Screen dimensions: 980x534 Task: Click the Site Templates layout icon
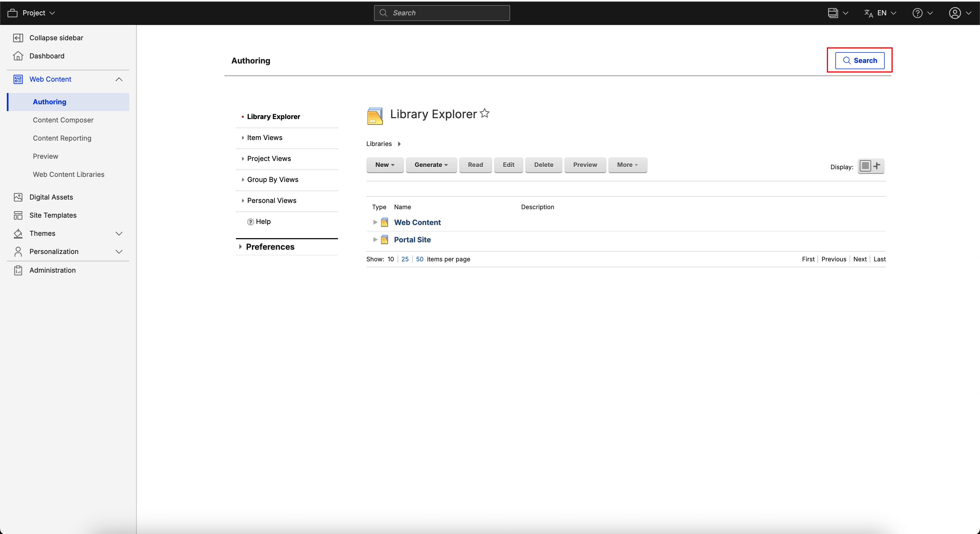click(x=18, y=215)
